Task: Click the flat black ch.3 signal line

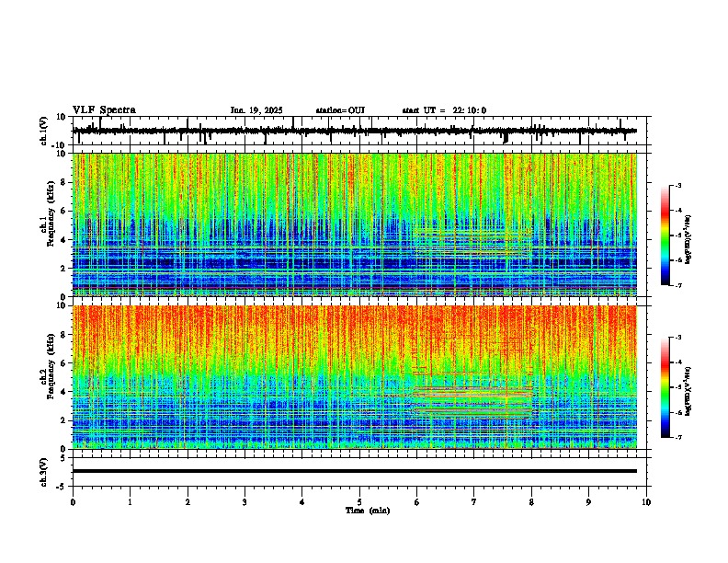Action: pyautogui.click(x=355, y=471)
